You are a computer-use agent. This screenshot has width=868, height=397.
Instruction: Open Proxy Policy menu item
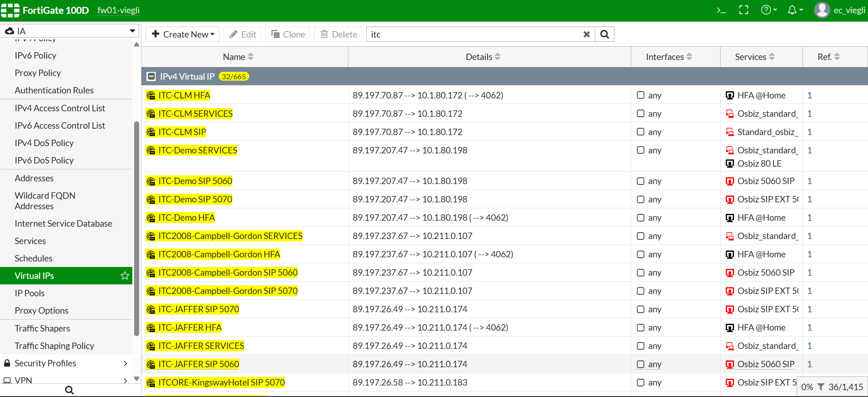38,73
